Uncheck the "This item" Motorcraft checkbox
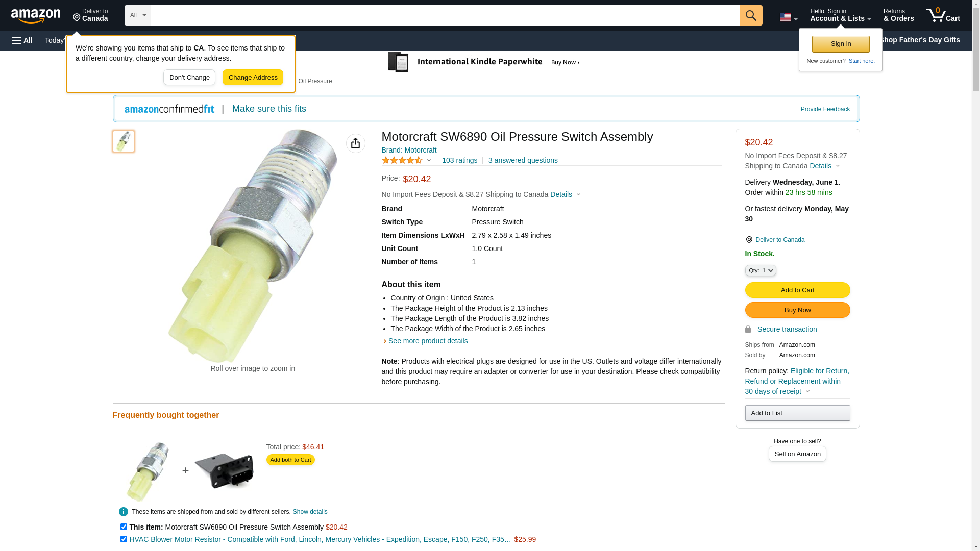 pyautogui.click(x=124, y=527)
